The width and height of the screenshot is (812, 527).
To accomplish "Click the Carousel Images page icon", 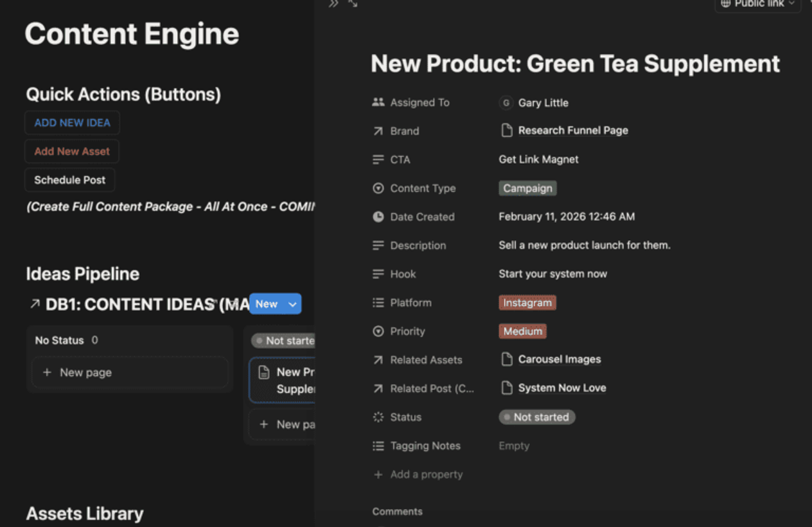I will [x=507, y=359].
